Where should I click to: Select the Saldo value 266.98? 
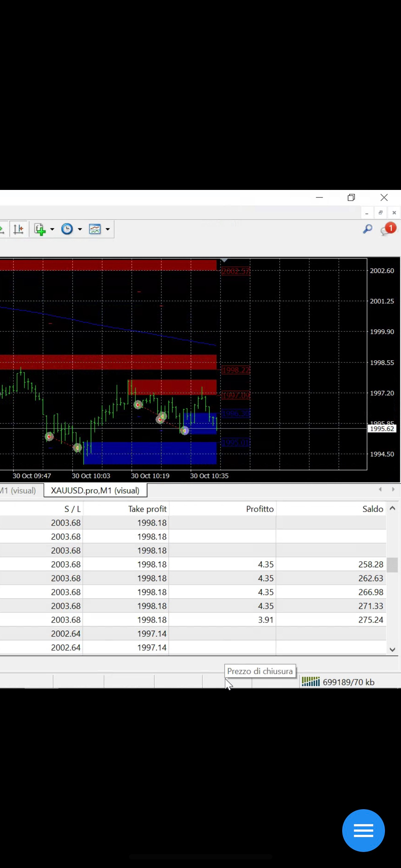pyautogui.click(x=371, y=592)
